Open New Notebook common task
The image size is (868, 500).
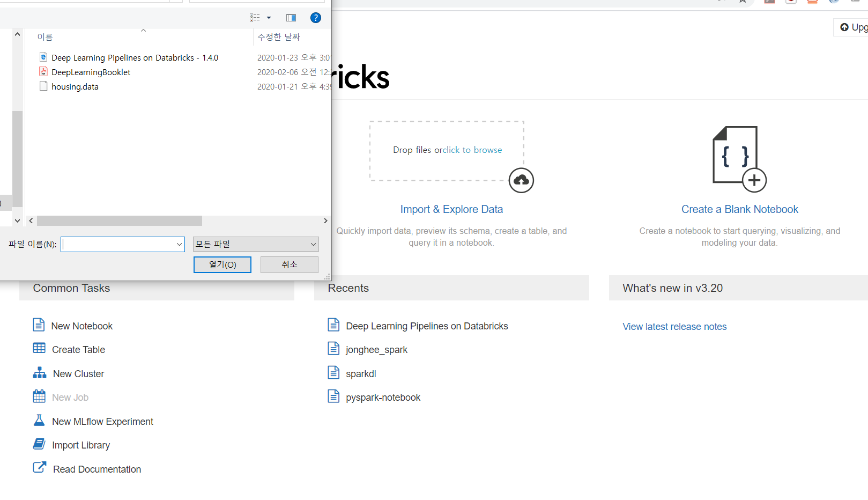coord(82,326)
